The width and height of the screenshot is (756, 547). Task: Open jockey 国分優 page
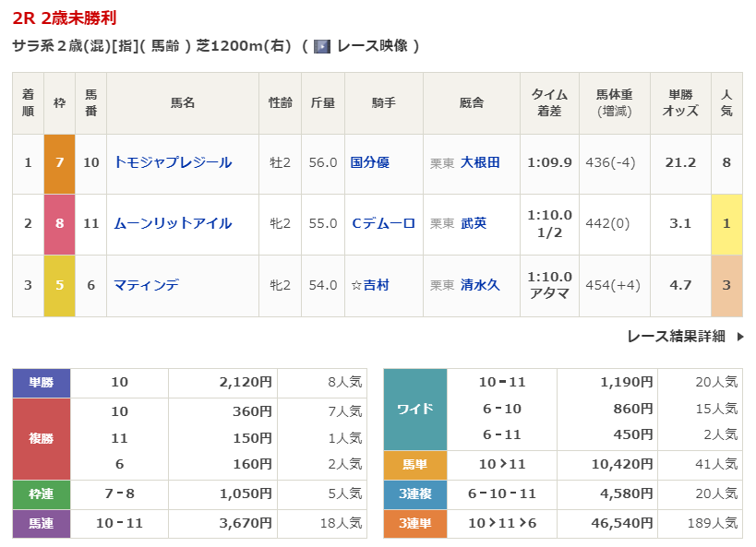coord(370,162)
